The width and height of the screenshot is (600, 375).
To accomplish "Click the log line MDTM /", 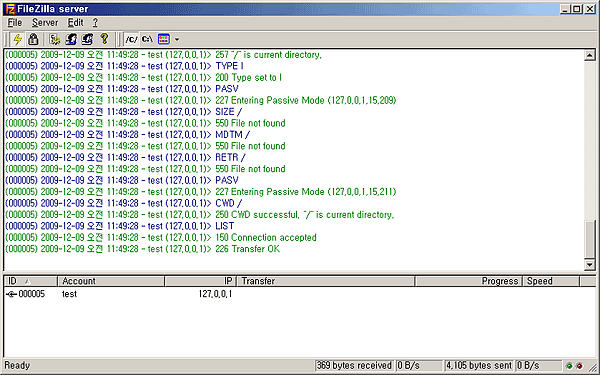I will pyautogui.click(x=127, y=134).
